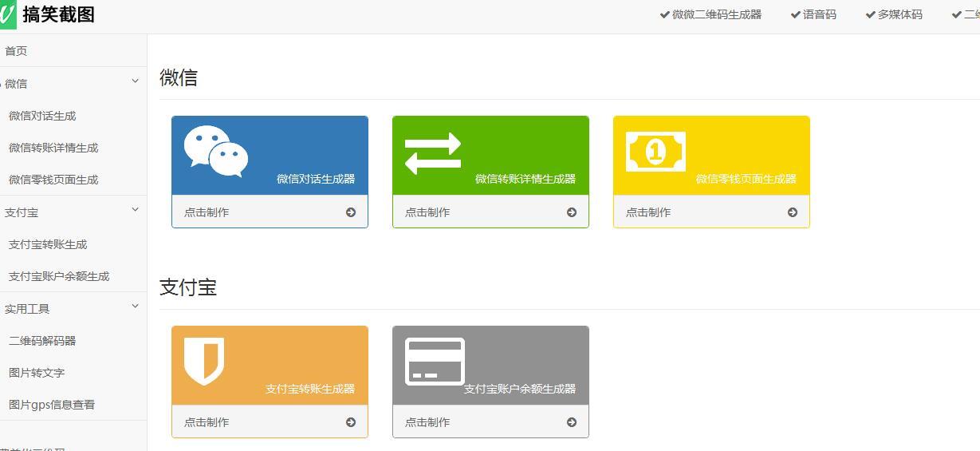Open 支付宝转账生成 in sidebar
This screenshot has width=980, height=451.
click(x=48, y=244)
